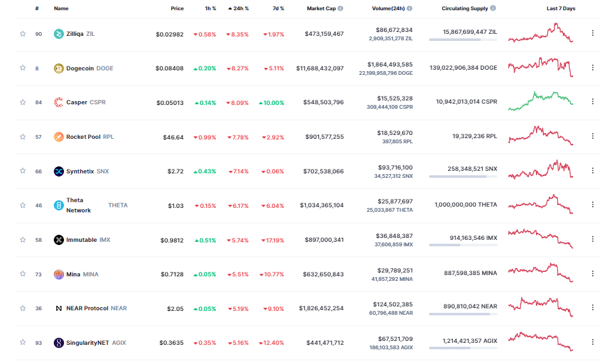
Task: Open NEAR Protocol three-dot menu
Action: pos(592,307)
